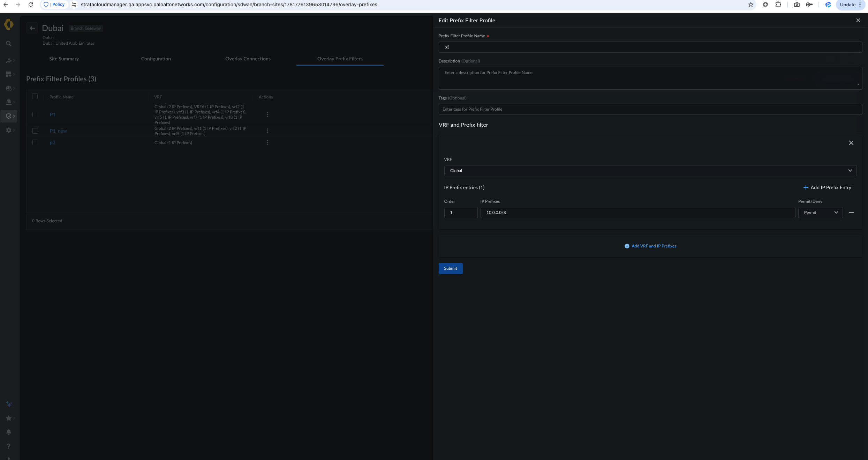Check the box for profile p3
The height and width of the screenshot is (460, 868).
tap(35, 142)
